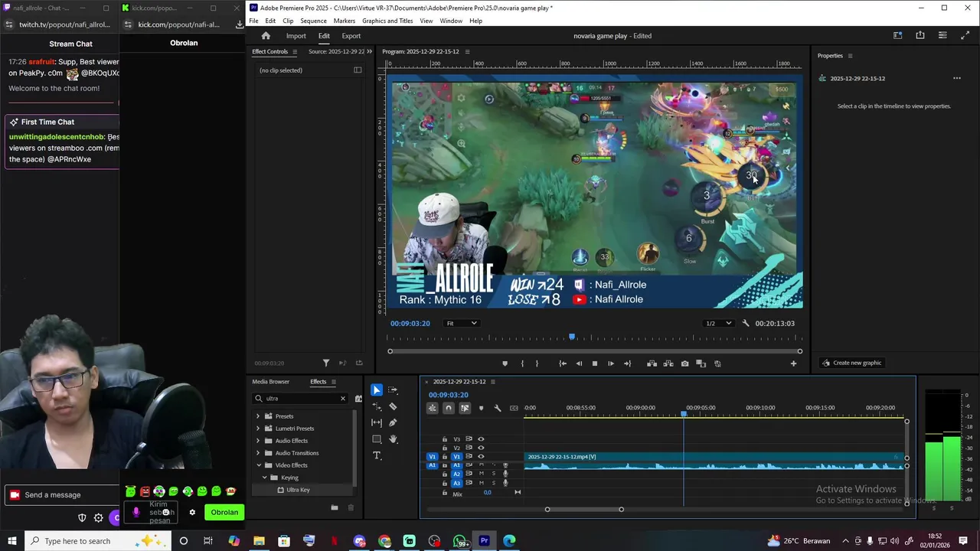This screenshot has height=551, width=980.
Task: Select the Rectangle tool
Action: (x=377, y=439)
